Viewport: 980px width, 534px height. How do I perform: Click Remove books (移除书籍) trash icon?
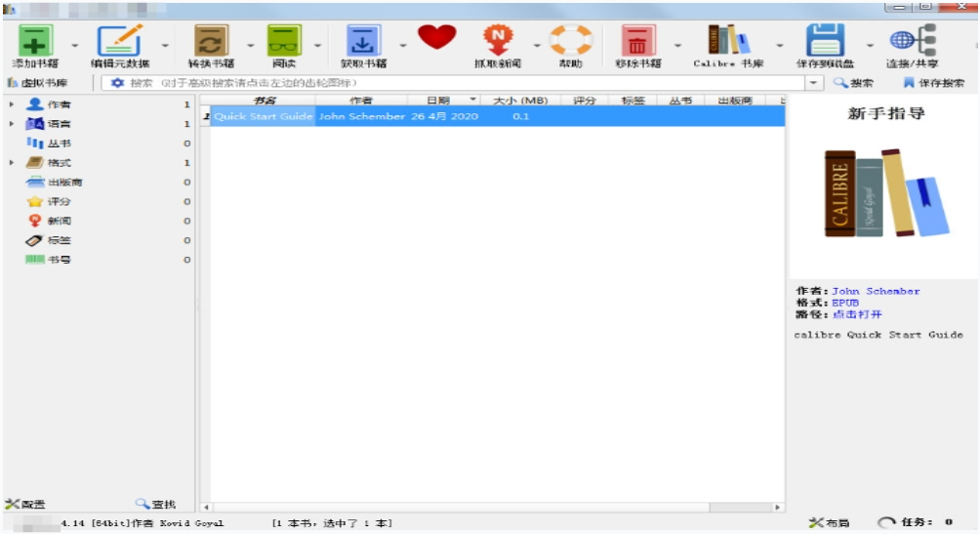point(637,41)
